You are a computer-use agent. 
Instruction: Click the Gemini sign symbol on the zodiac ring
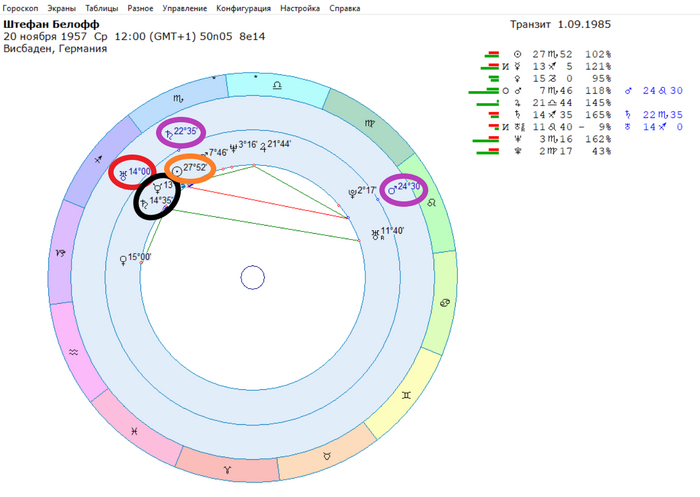[406, 395]
